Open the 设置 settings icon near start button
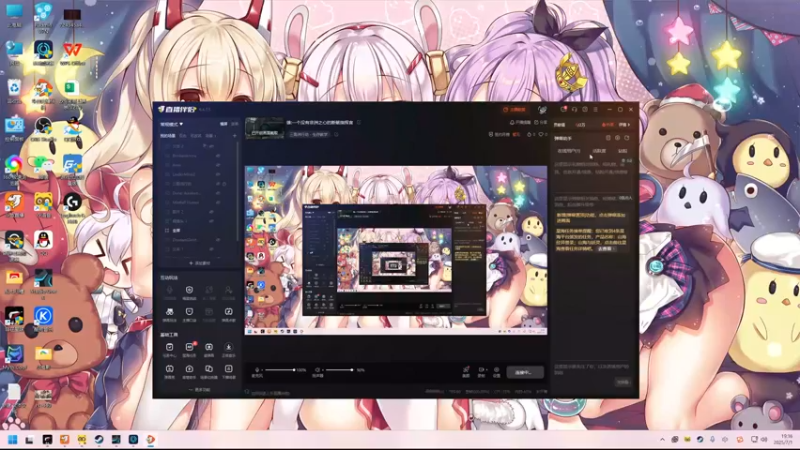 (496, 370)
